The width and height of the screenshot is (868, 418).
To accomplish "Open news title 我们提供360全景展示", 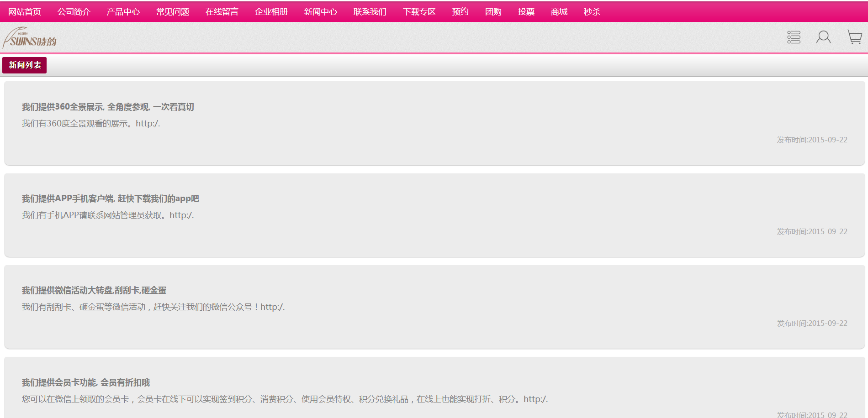I will tap(108, 107).
